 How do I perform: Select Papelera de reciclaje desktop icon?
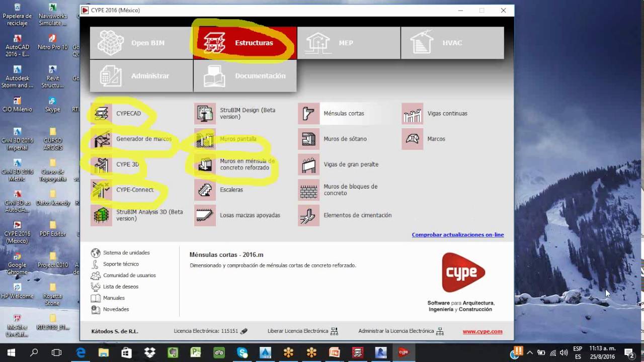click(x=17, y=15)
